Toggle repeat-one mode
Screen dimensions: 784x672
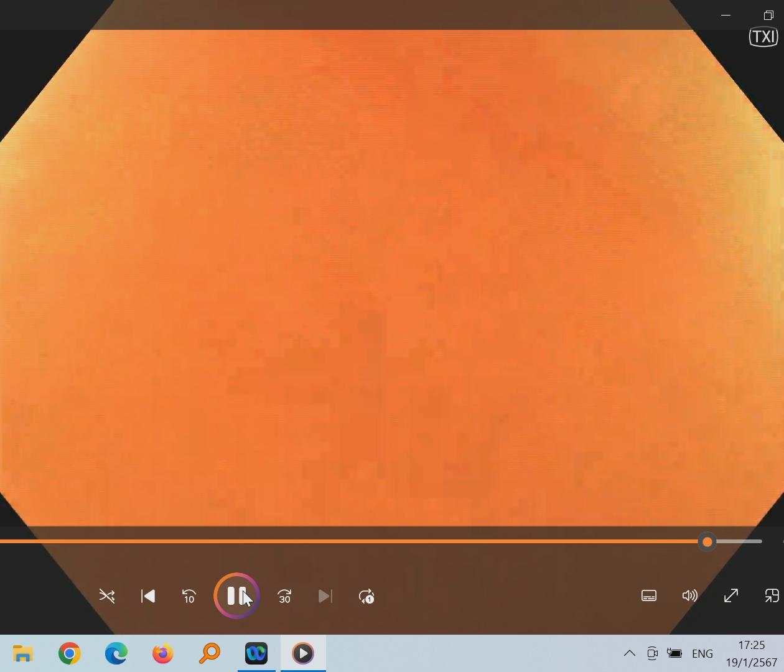tap(366, 596)
